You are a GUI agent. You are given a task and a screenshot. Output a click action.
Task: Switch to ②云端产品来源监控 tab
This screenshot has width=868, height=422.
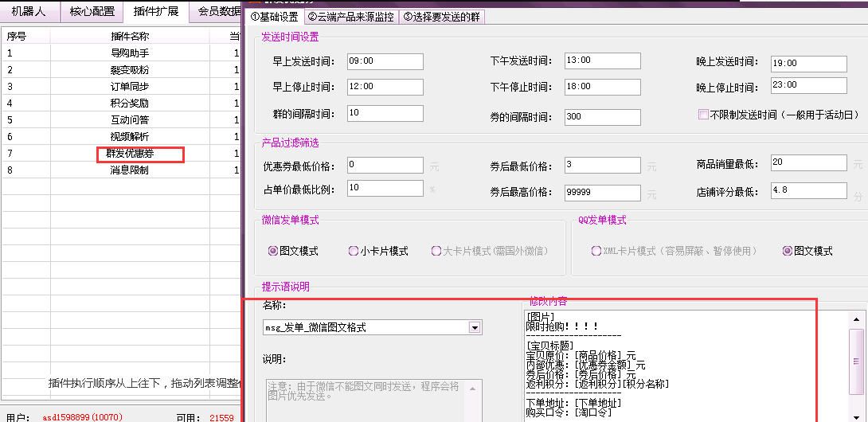click(350, 17)
